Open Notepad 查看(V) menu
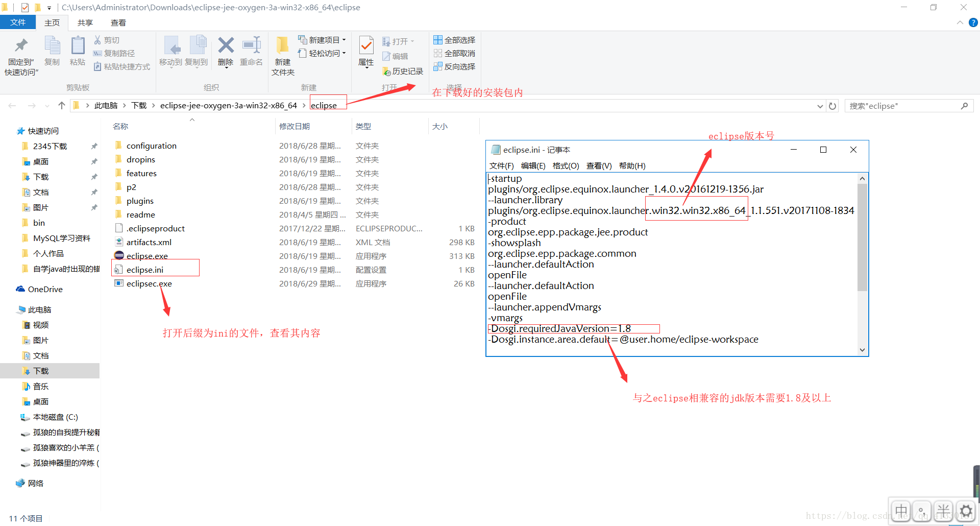The height and width of the screenshot is (526, 980). (x=599, y=165)
